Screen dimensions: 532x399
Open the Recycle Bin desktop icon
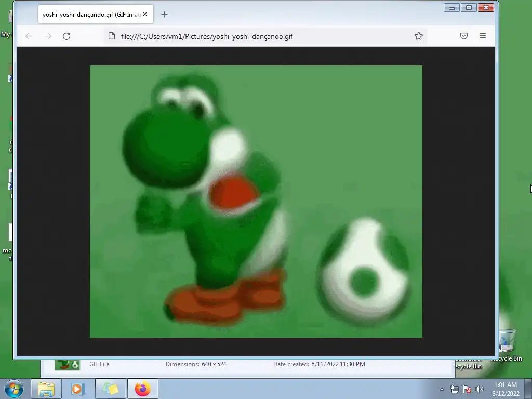pos(508,344)
